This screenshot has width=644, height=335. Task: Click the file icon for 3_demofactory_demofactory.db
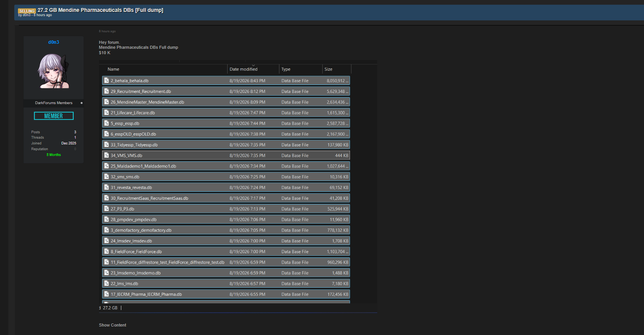click(x=107, y=230)
